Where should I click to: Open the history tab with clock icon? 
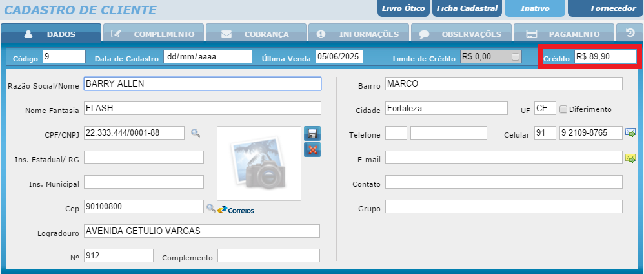[630, 33]
